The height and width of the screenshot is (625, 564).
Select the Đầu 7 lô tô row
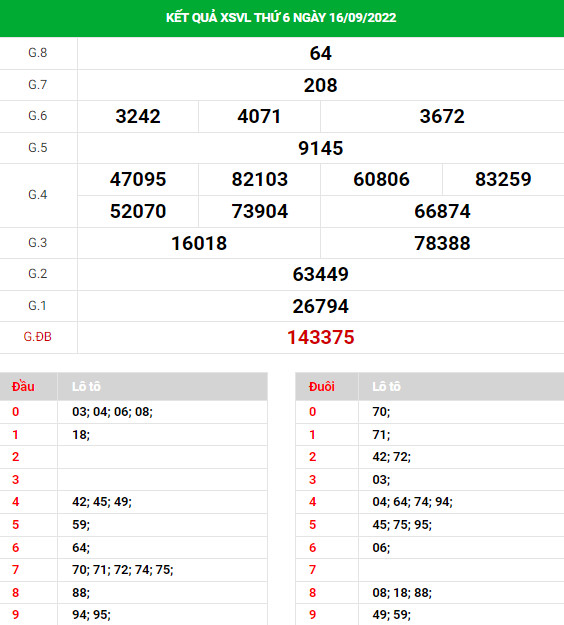point(134,570)
